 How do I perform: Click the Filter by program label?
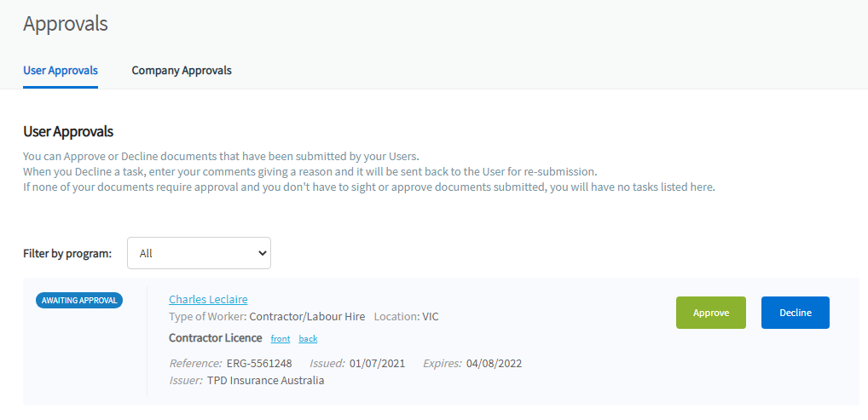(x=67, y=254)
